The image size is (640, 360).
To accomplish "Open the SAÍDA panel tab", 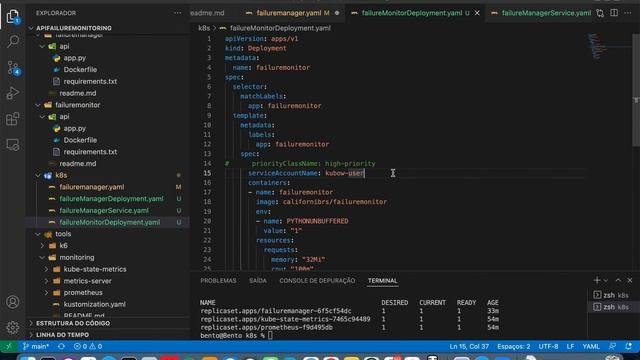I will [258, 281].
